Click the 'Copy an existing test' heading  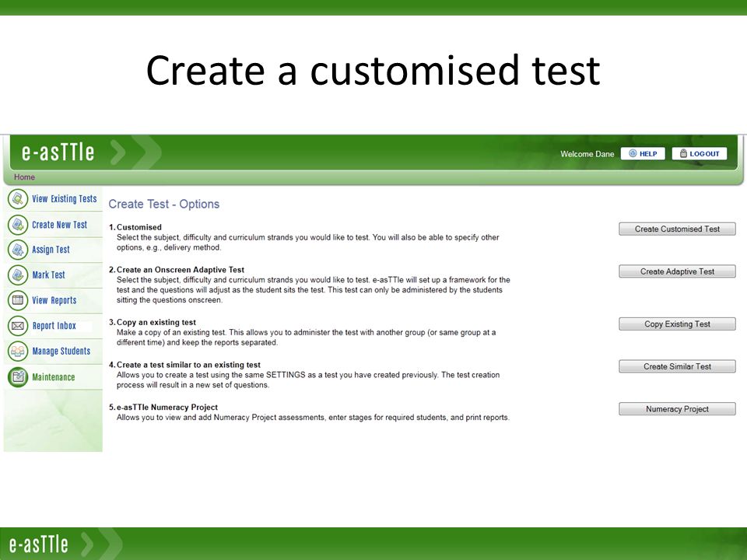[156, 322]
